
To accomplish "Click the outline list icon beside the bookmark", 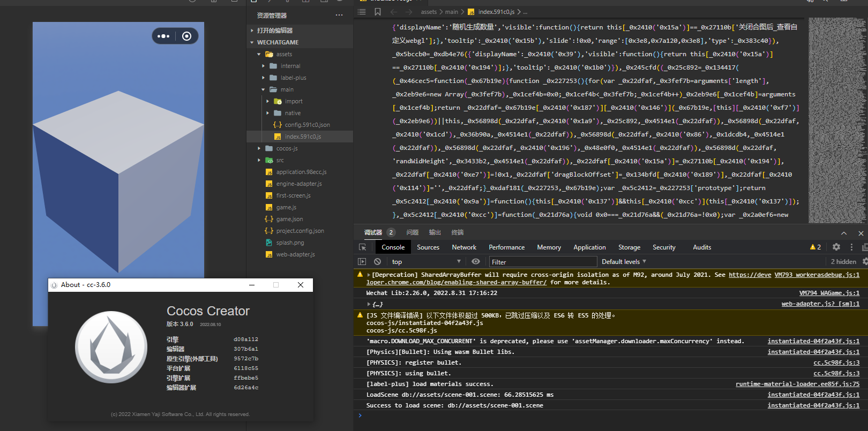I will [362, 12].
